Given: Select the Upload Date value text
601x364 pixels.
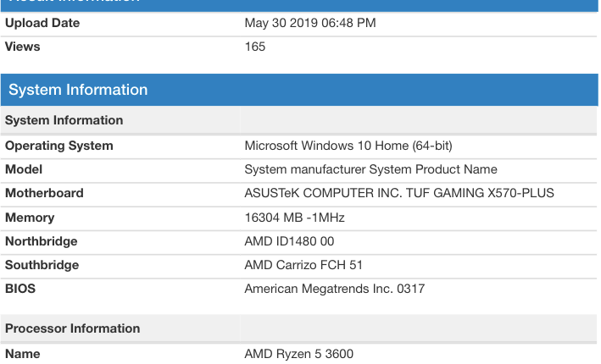Looking at the screenshot, I should pos(310,23).
